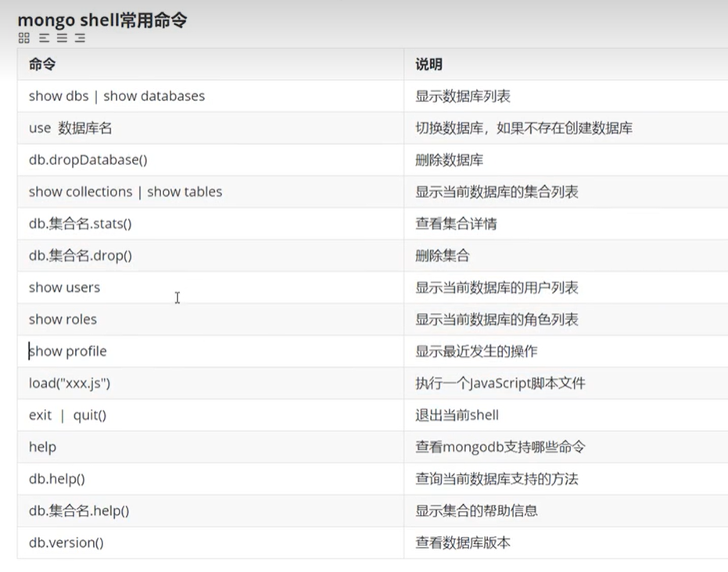The image size is (728, 572).
Task: Click the right-align icon below the title
Action: (x=81, y=38)
